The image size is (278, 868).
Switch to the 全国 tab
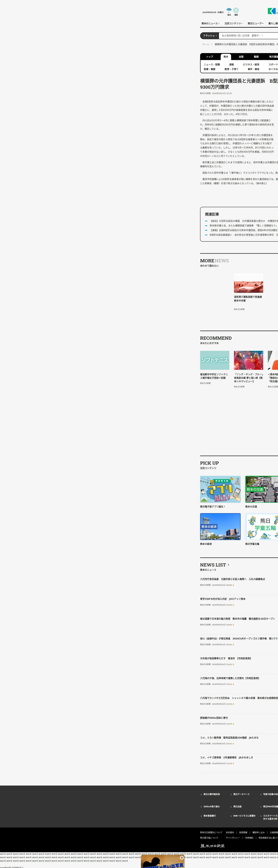(x=241, y=57)
